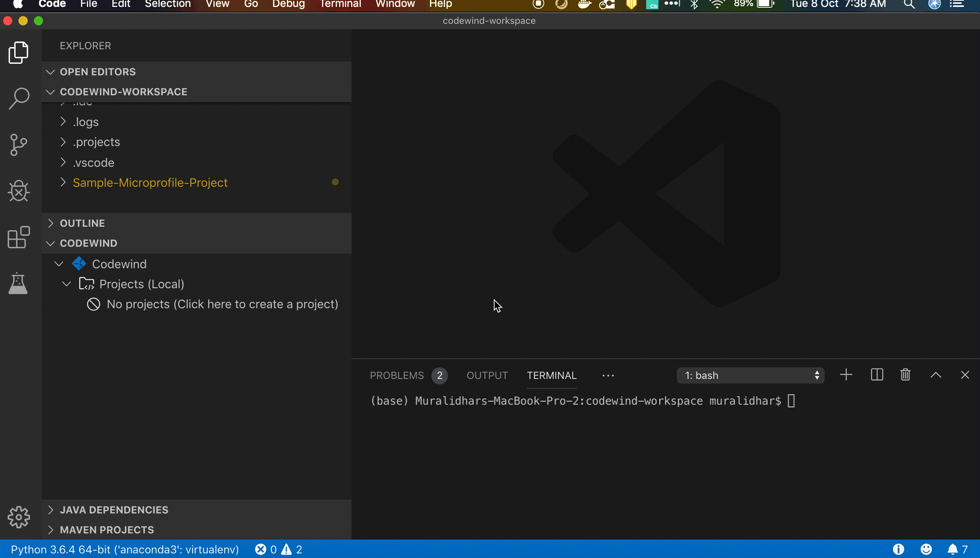This screenshot has height=558, width=980.
Task: Open a new terminal with the plus icon
Action: click(x=846, y=375)
